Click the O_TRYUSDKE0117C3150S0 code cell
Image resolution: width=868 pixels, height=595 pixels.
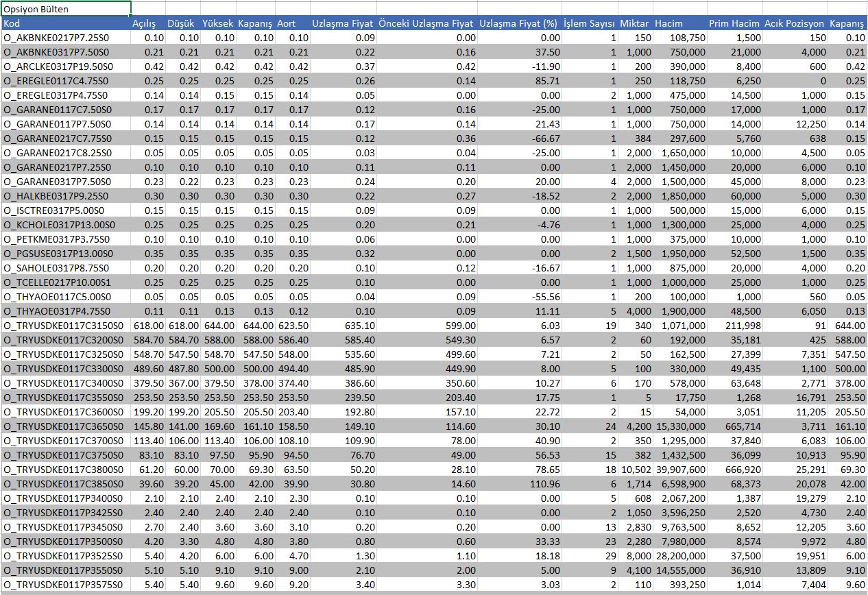point(66,326)
